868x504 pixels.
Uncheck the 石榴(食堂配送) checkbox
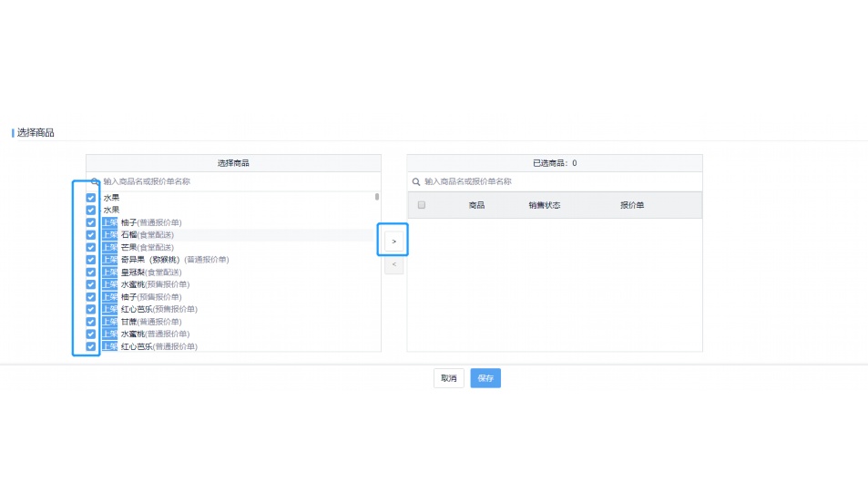91,235
